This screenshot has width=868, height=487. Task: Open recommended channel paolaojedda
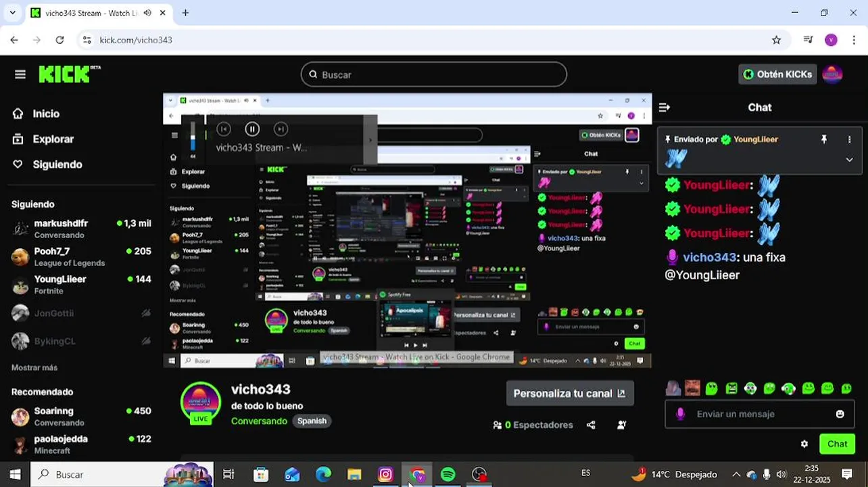click(81, 444)
